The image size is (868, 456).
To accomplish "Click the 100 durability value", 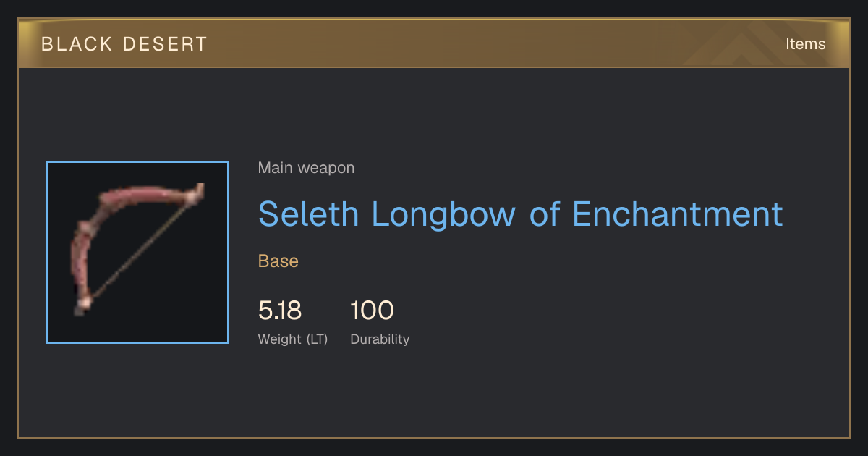I will click(x=372, y=311).
